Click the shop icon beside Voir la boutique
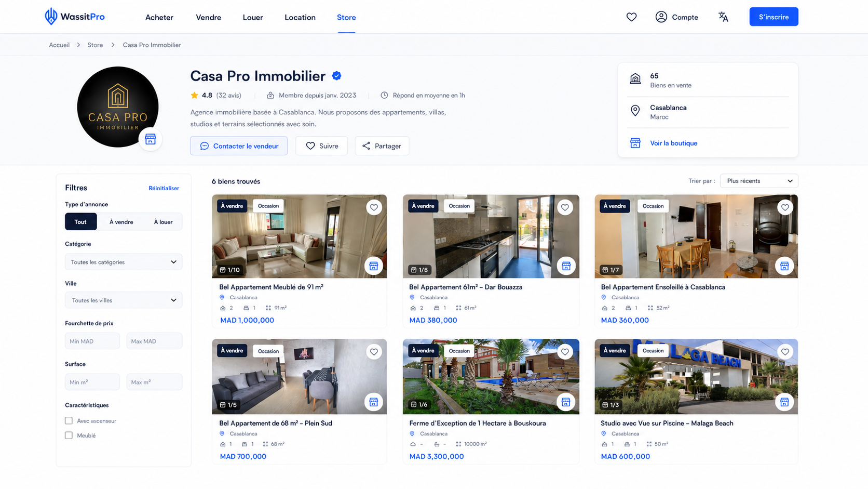868x489 pixels. [x=635, y=143]
